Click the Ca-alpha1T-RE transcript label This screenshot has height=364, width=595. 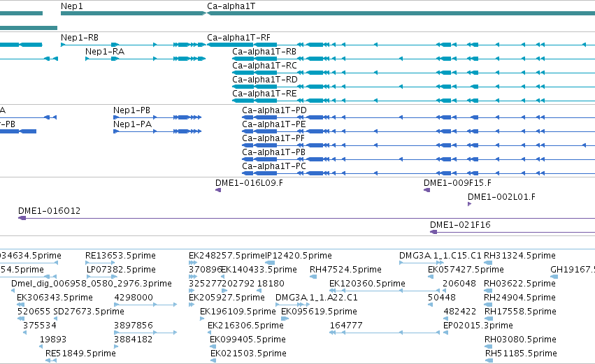click(x=264, y=94)
